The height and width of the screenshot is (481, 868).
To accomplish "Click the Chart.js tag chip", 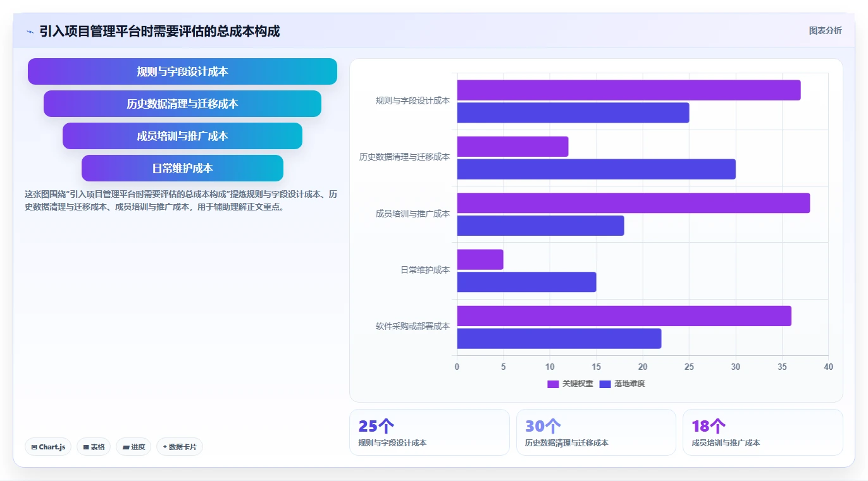I will coord(49,447).
